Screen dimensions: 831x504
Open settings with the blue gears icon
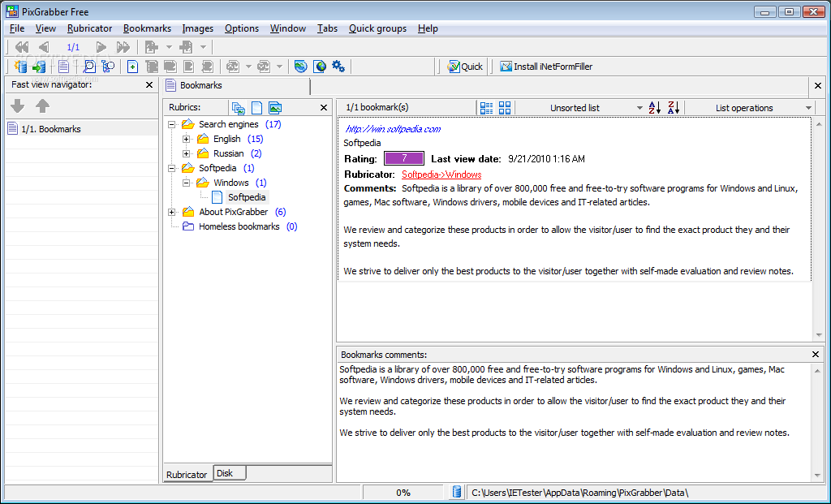(338, 67)
